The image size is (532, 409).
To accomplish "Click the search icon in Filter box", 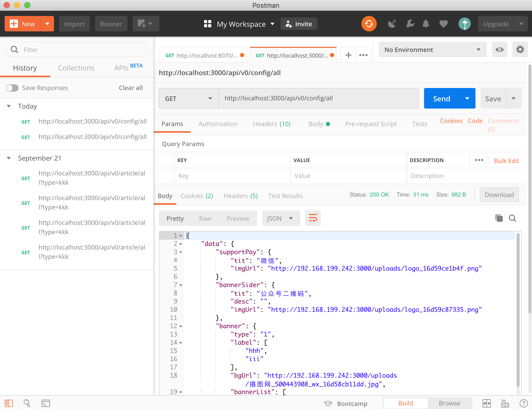I will tap(14, 49).
